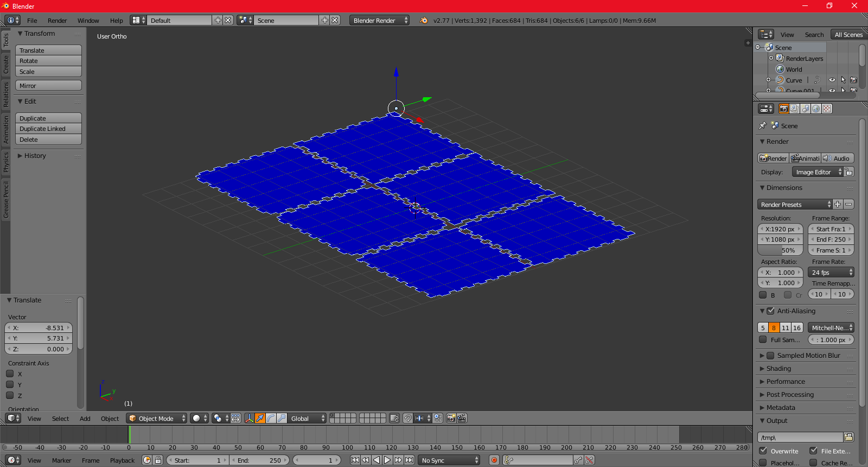Screen dimensions: 868x467
Task: Open the Properties editor type selector
Action: point(766,109)
